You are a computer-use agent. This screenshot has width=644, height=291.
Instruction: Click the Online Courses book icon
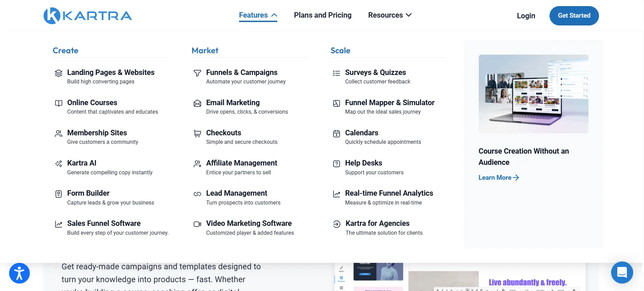[x=59, y=103]
